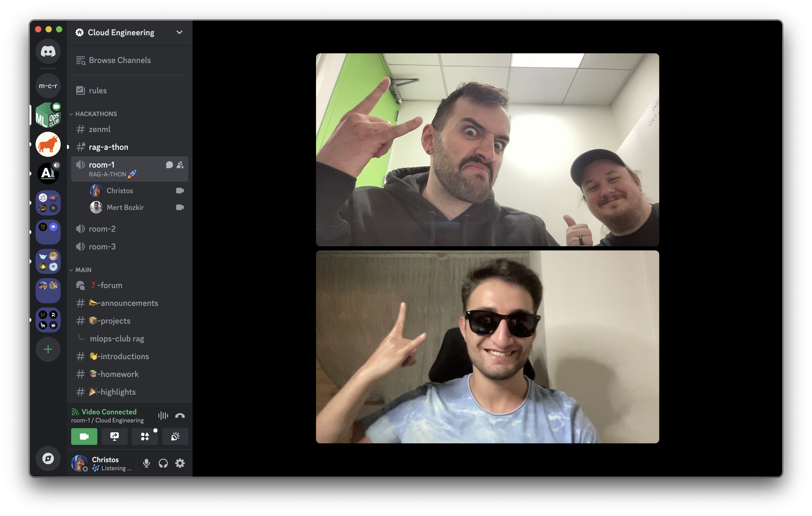The image size is (812, 516).
Task: Collapse the MAIN category
Action: tap(83, 270)
